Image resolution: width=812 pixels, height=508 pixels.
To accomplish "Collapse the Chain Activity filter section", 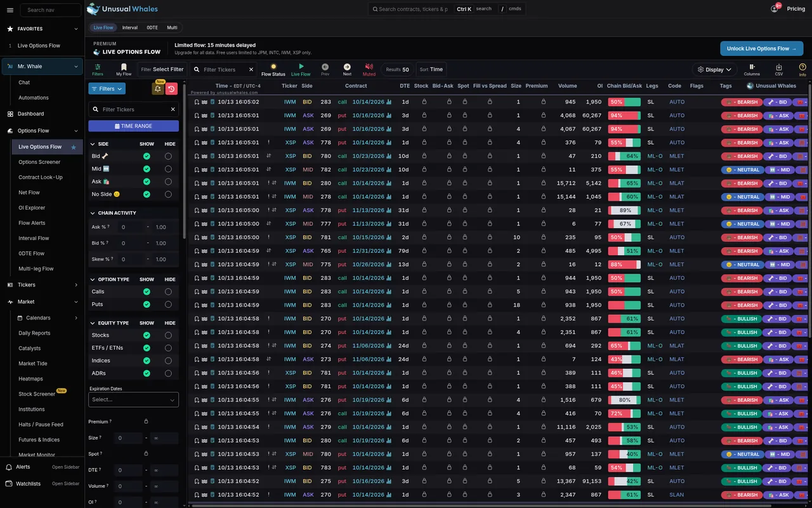I will [92, 213].
